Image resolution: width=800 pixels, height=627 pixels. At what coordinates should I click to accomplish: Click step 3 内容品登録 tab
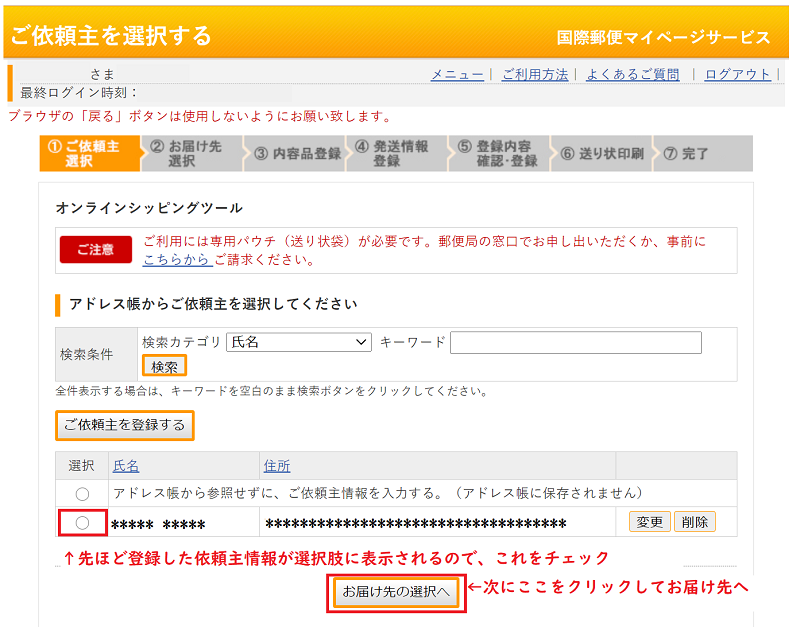295,154
